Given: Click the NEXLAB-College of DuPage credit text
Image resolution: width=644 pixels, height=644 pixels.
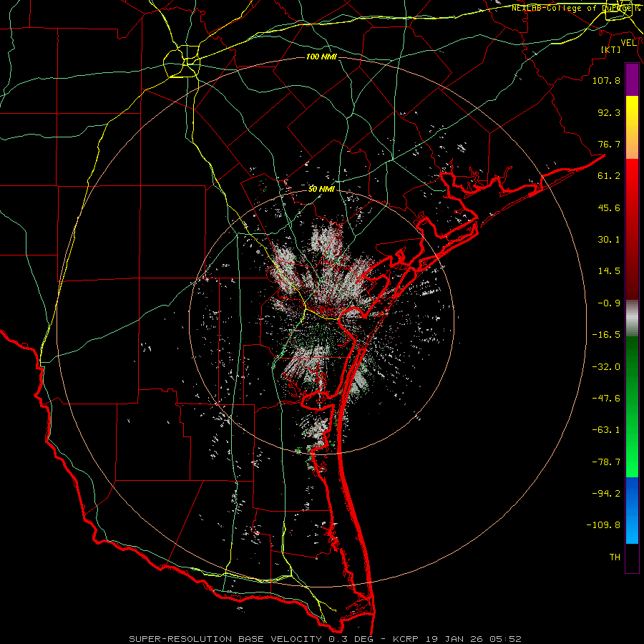Looking at the screenshot, I should 576,8.
